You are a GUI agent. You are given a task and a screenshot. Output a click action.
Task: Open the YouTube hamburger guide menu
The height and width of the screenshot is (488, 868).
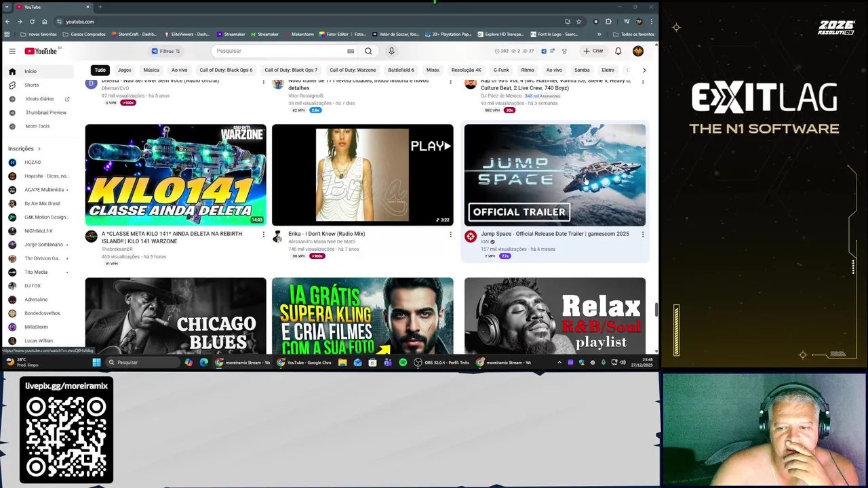pyautogui.click(x=12, y=51)
